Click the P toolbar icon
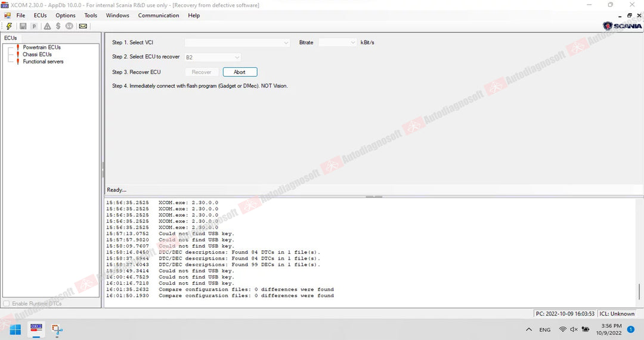Viewport: 644px width, 340px height. [34, 26]
